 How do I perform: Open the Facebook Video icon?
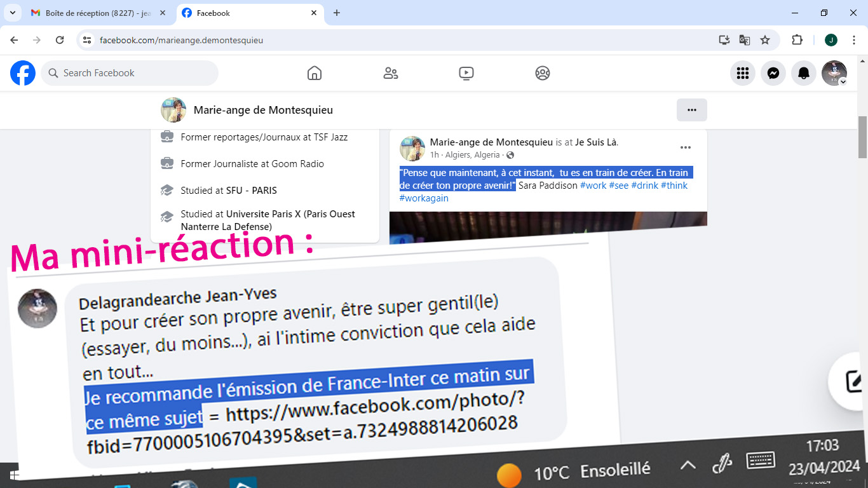pyautogui.click(x=466, y=73)
